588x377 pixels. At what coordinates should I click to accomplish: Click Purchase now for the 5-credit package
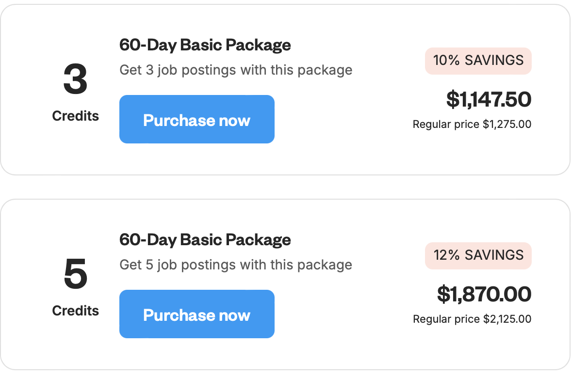[196, 314]
